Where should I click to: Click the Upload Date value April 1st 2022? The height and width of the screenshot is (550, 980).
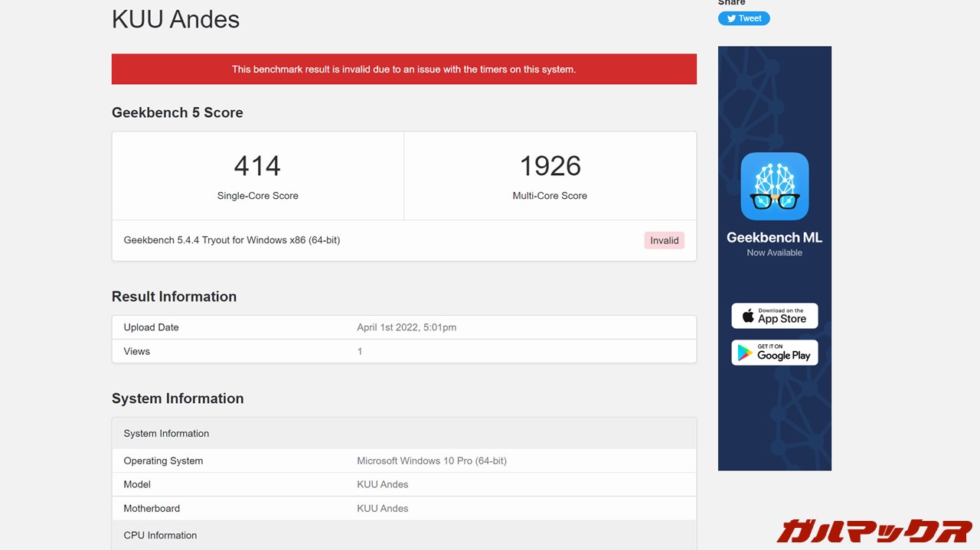click(407, 327)
